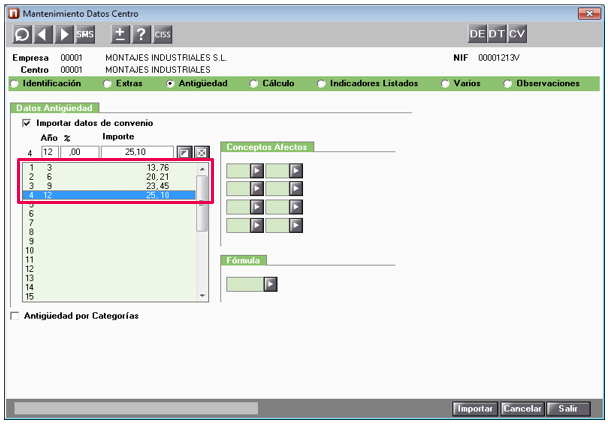Viewport: 608px width, 424px height.
Task: Click the Importar button
Action: pyautogui.click(x=475, y=409)
